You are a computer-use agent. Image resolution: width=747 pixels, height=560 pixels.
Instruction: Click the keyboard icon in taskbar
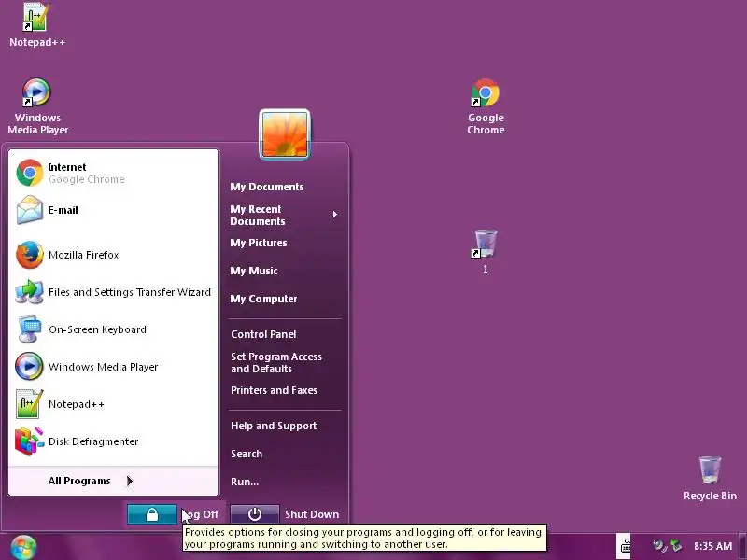625,546
